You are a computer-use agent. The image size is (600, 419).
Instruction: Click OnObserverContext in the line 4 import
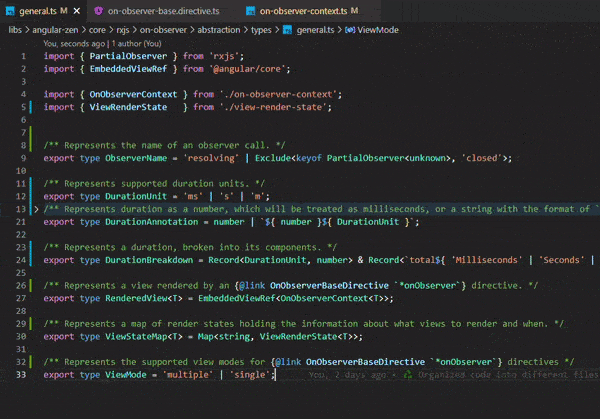(x=133, y=95)
